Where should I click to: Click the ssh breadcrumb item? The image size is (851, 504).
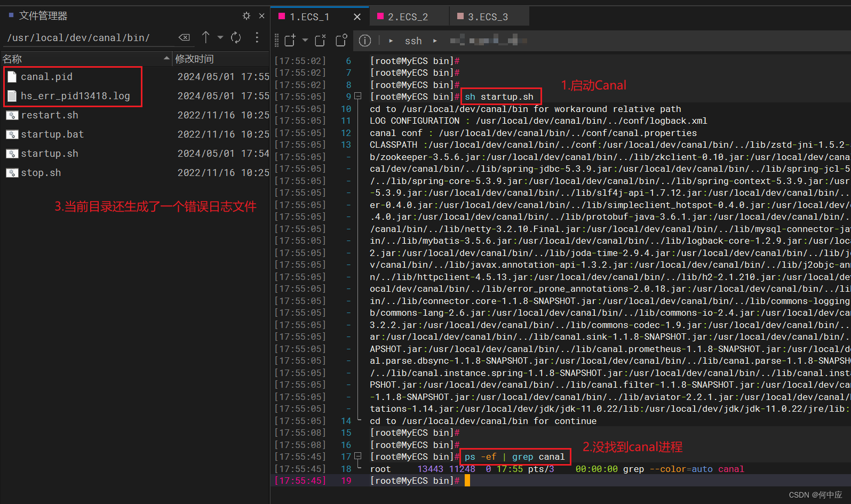[413, 41]
